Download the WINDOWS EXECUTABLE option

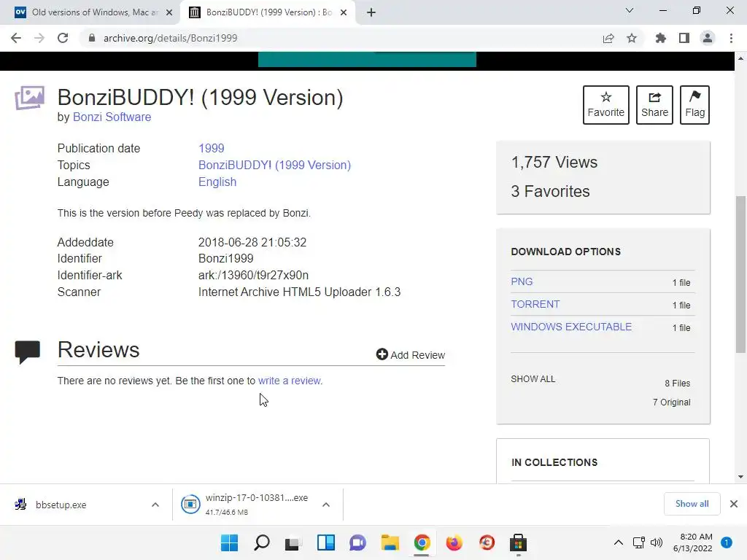pyautogui.click(x=571, y=327)
